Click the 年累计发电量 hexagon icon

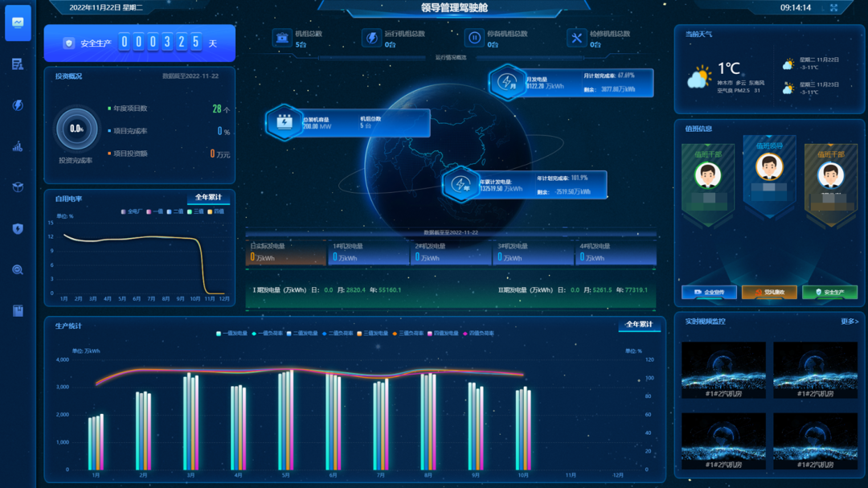[x=461, y=184]
